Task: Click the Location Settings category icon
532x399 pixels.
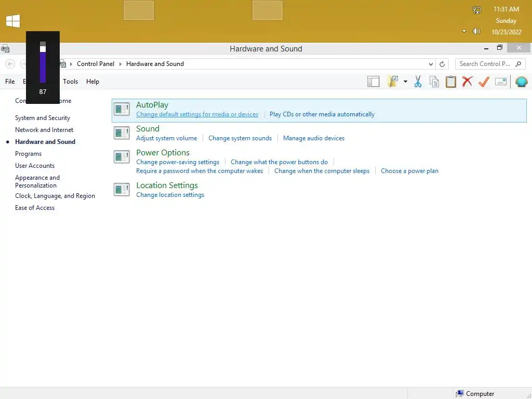Action: pos(122,189)
